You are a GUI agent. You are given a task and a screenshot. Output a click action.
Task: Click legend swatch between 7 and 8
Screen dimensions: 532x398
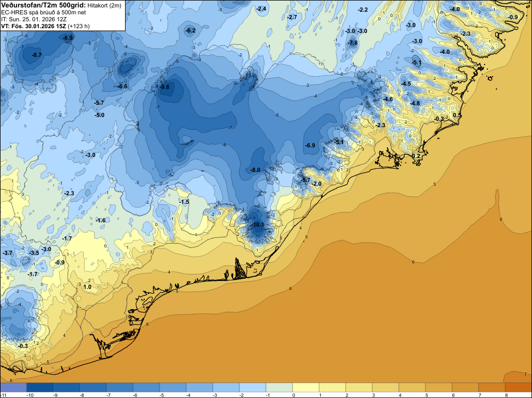(x=492, y=387)
